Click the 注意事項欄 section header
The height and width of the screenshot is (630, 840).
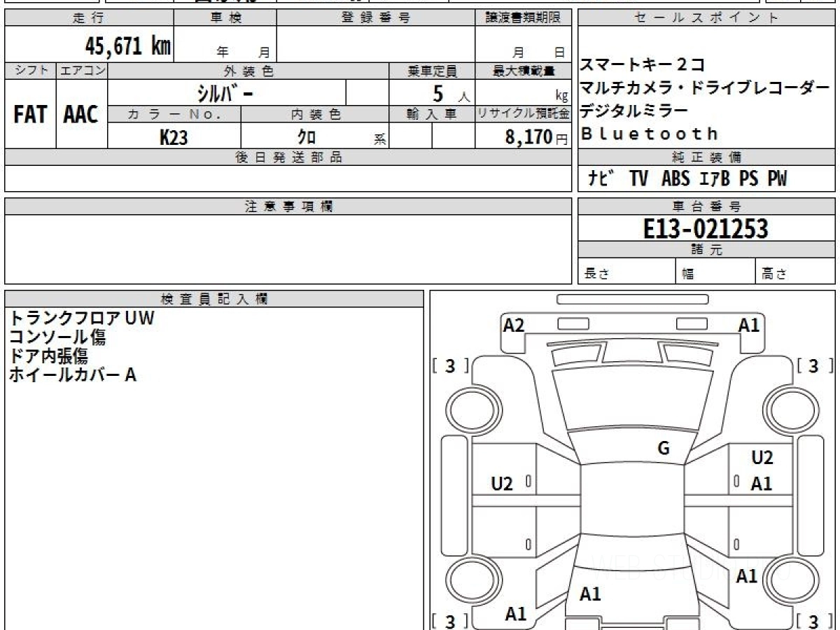tap(288, 206)
